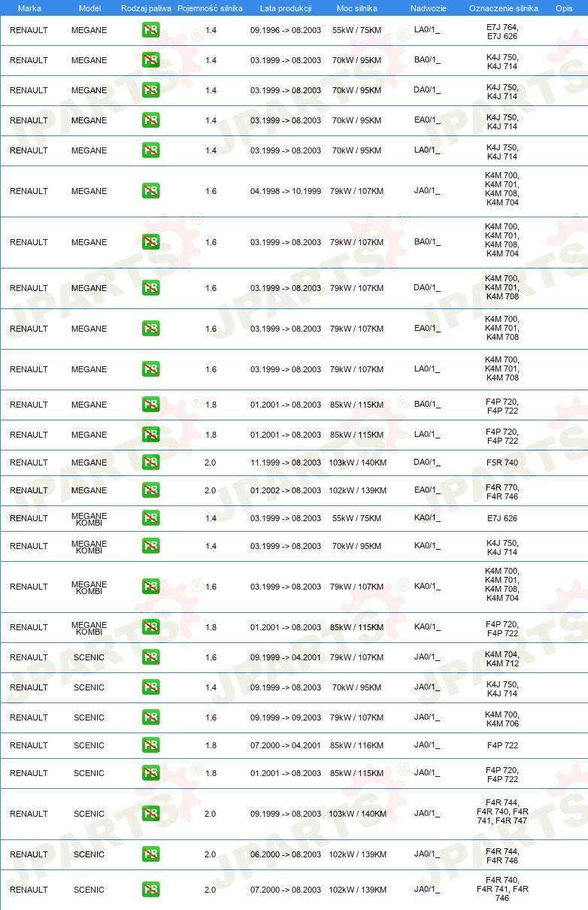This screenshot has width=588, height=910.
Task: Click engine codes K4M 700, K4M 706
Action: (x=502, y=718)
